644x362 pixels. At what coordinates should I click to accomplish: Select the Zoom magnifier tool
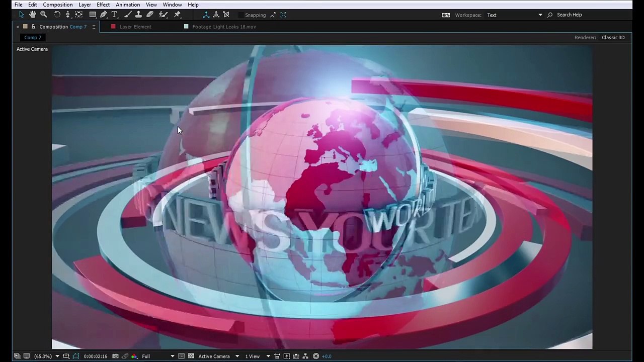point(44,15)
